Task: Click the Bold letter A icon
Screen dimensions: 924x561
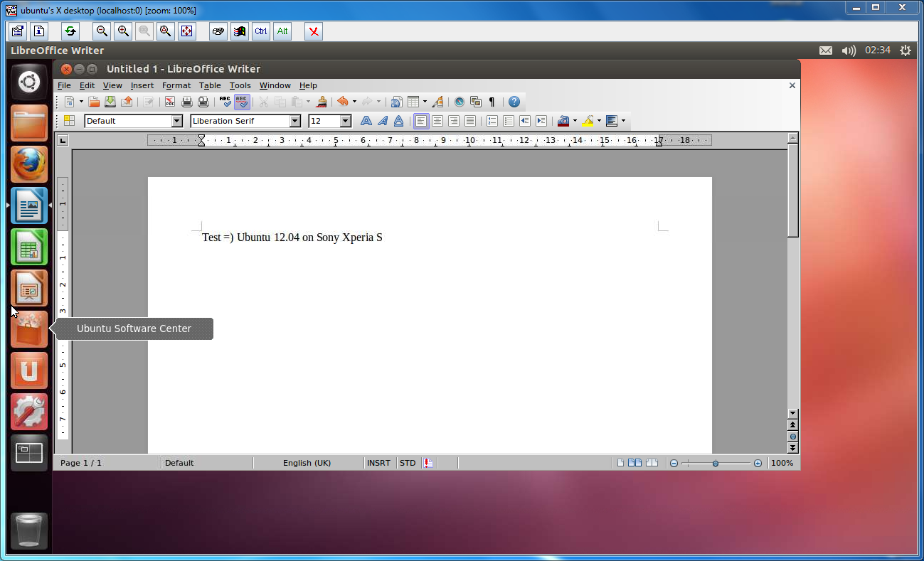Action: pyautogui.click(x=366, y=121)
